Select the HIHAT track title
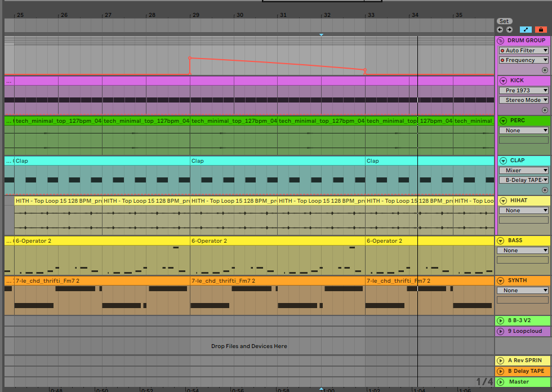The image size is (552, 392). 519,200
